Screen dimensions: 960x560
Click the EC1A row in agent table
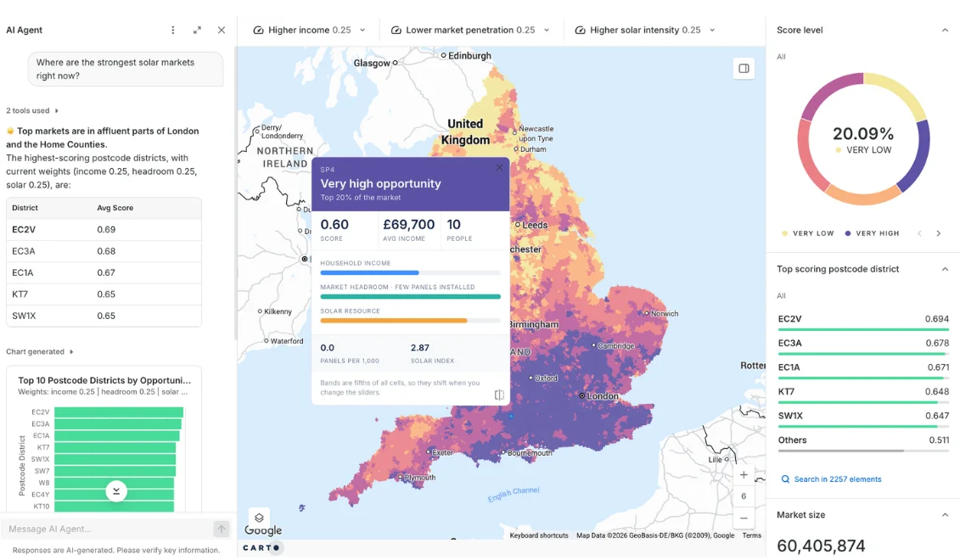104,272
